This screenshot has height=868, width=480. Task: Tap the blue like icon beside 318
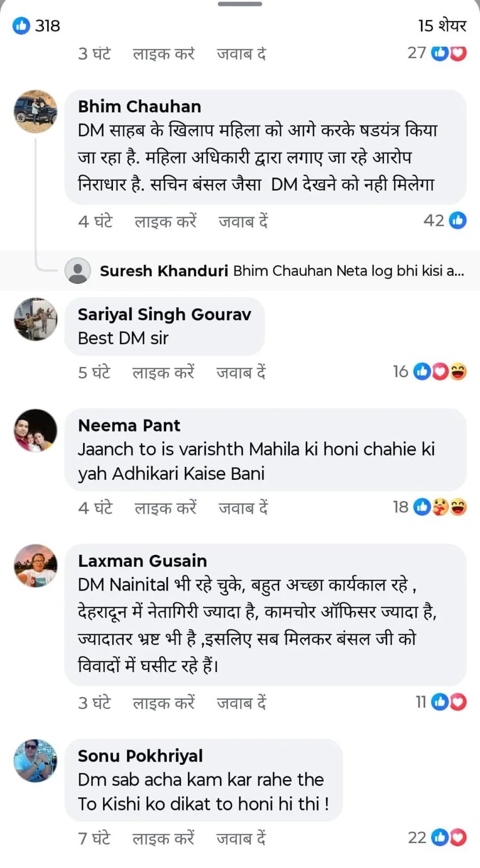tap(21, 26)
